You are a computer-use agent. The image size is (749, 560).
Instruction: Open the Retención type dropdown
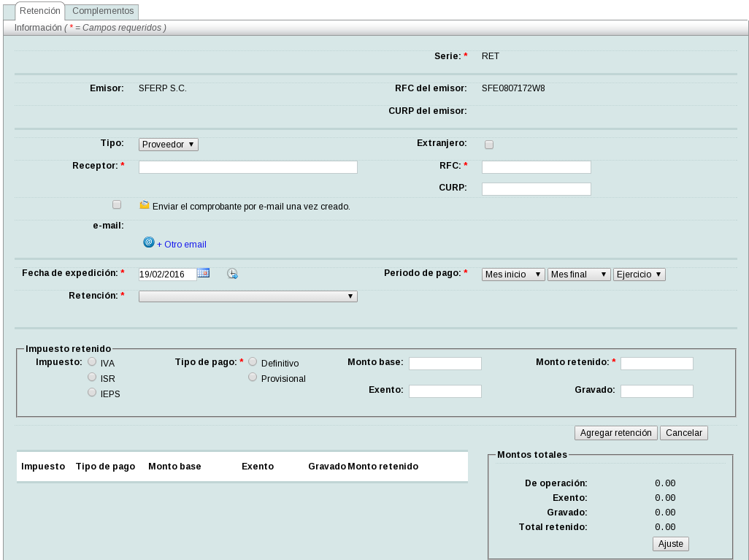coord(247,296)
